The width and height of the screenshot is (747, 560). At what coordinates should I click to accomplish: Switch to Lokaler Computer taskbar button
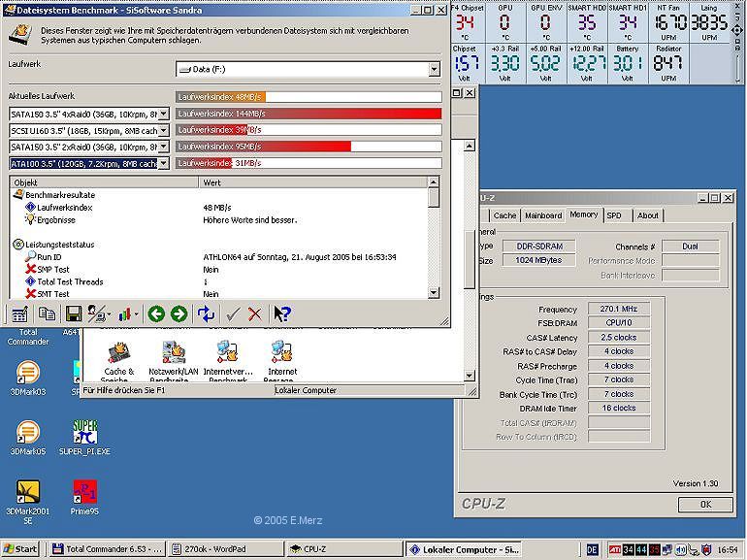point(463,549)
